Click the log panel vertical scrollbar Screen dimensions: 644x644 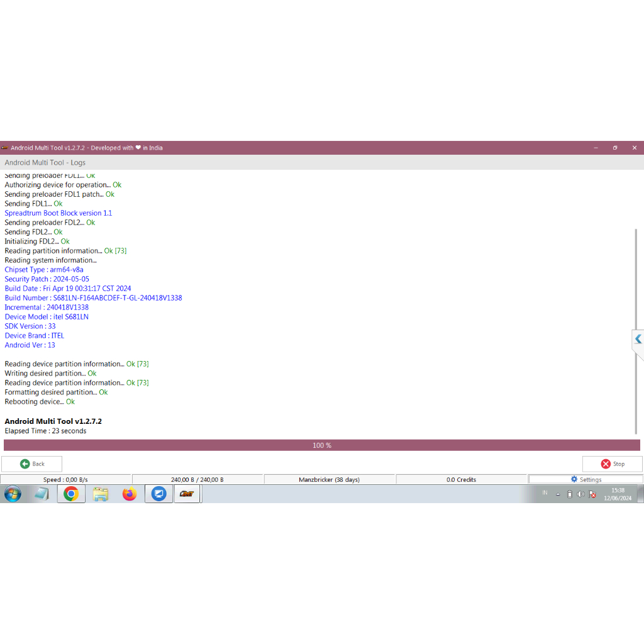point(636,331)
